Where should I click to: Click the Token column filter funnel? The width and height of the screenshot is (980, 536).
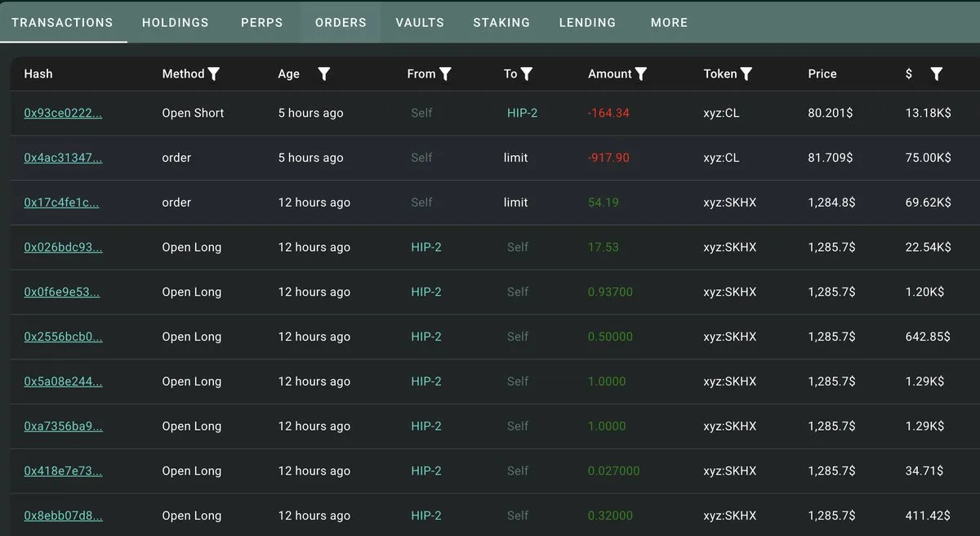coord(746,74)
